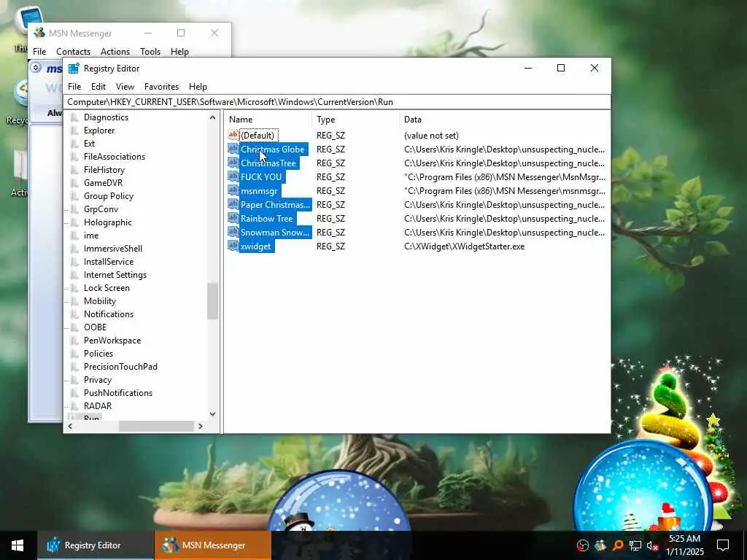Click the tree horizontal scrollbar right arrow
Viewport: 747px width, 560px height.
coord(201,426)
